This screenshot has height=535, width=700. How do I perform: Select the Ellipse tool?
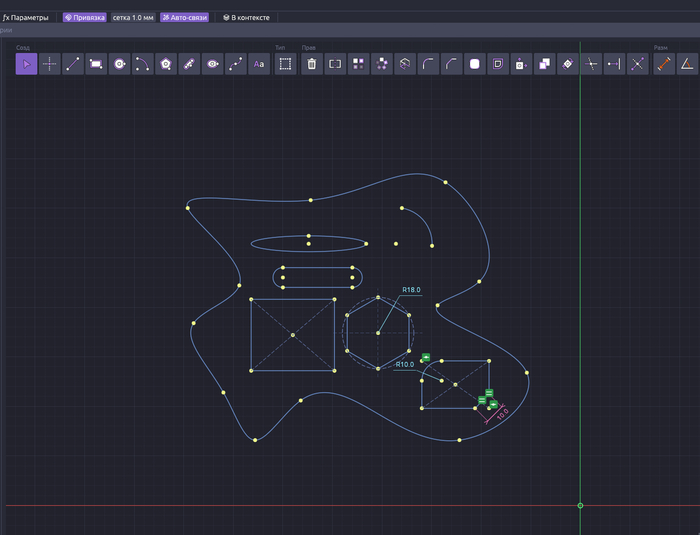[212, 64]
